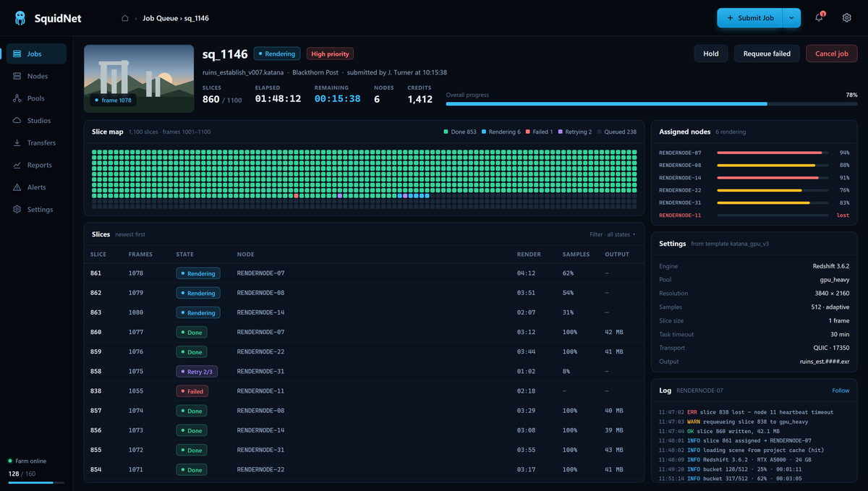Image resolution: width=868 pixels, height=491 pixels.
Task: Open the notifications bell
Action: (x=819, y=18)
